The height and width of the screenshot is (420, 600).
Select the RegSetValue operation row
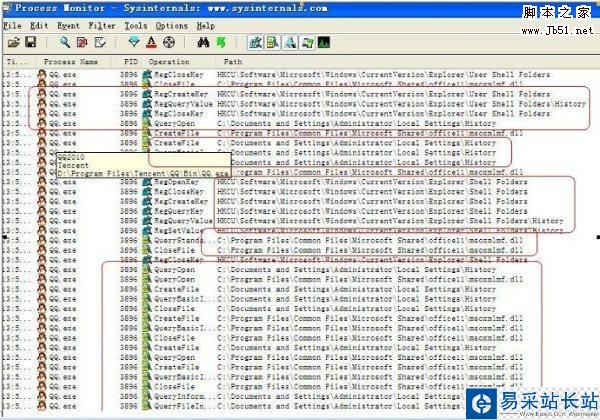[300, 231]
